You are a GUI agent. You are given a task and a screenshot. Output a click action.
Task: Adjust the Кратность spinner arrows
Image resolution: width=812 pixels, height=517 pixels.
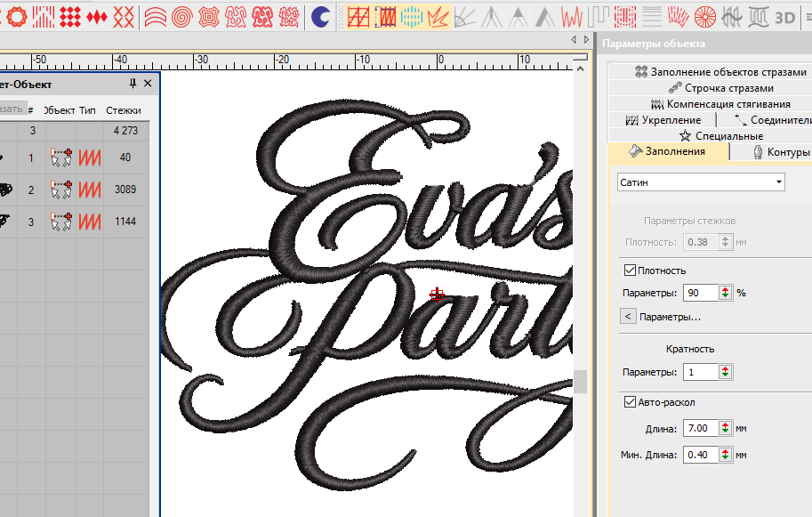tap(726, 372)
